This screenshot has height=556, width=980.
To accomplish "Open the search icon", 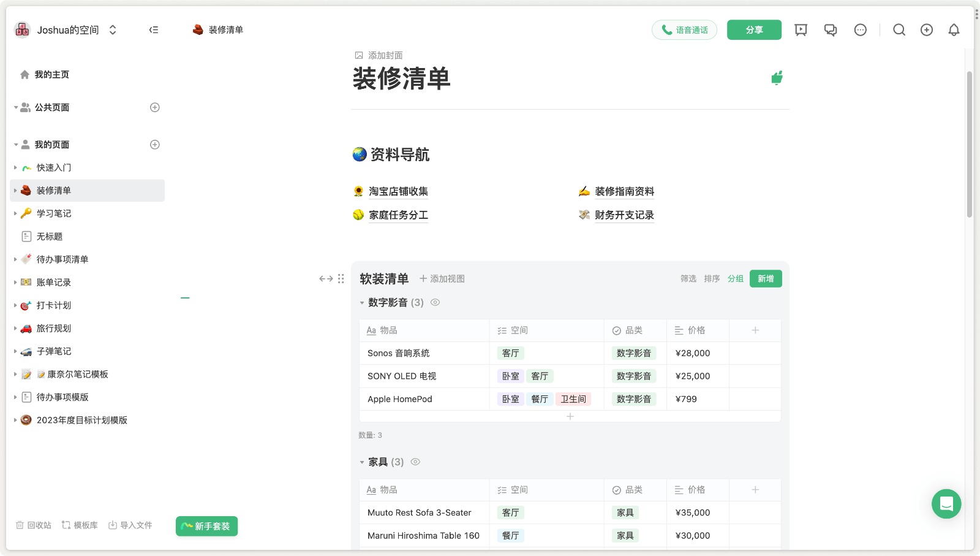I will pyautogui.click(x=899, y=29).
